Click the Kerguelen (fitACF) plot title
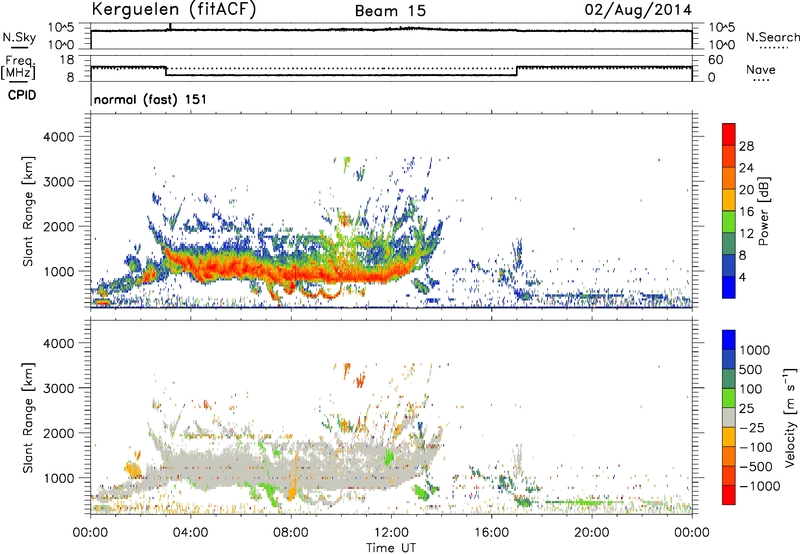The height and width of the screenshot is (554, 800). pos(173,10)
